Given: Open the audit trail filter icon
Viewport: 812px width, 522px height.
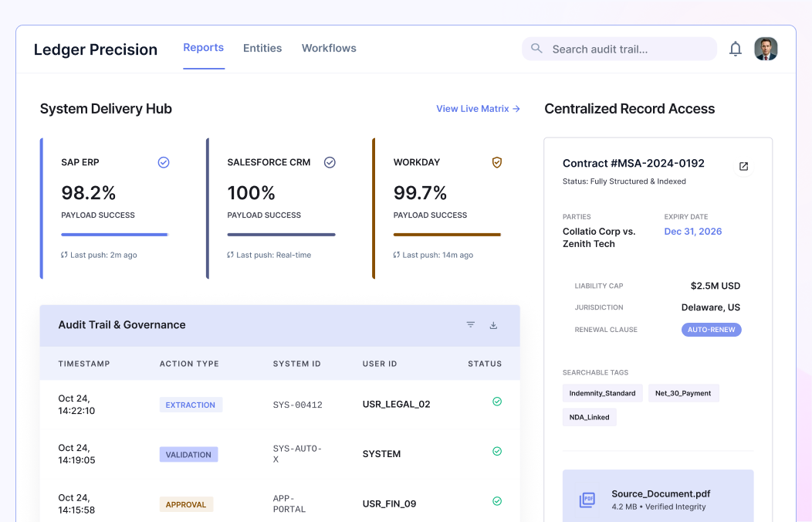Looking at the screenshot, I should (471, 324).
